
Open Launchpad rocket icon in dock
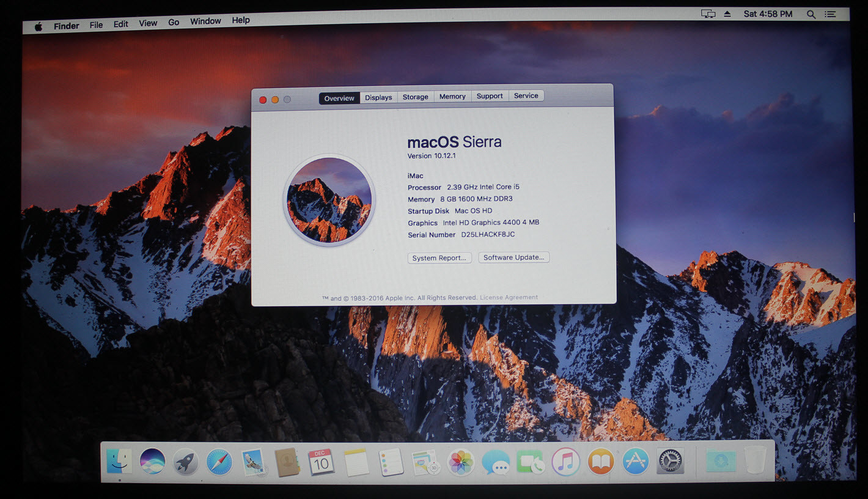pyautogui.click(x=186, y=462)
